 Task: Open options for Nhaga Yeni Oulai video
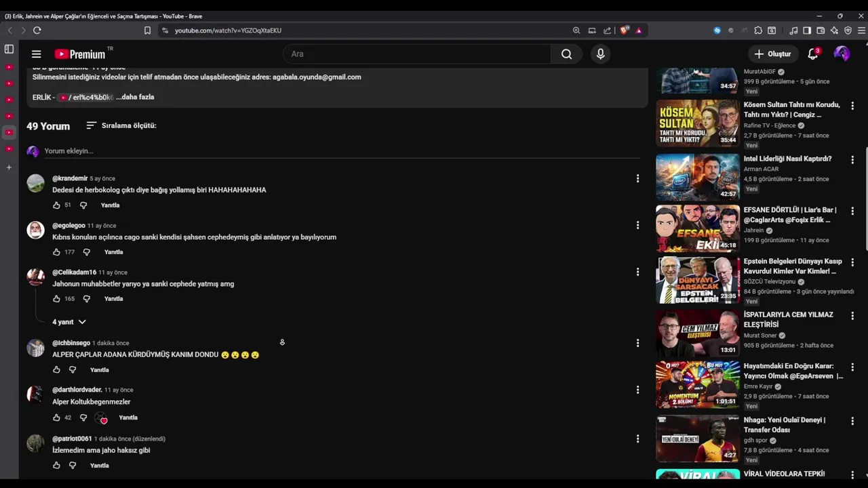click(852, 421)
